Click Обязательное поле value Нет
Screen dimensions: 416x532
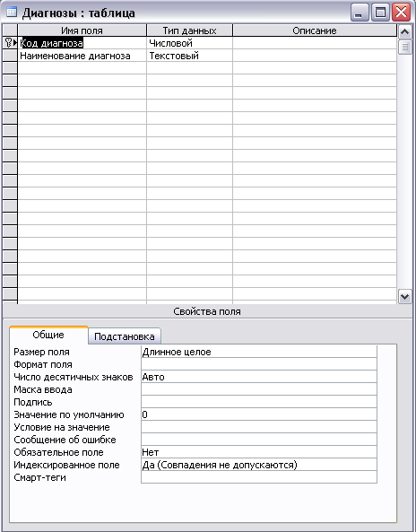(x=259, y=452)
